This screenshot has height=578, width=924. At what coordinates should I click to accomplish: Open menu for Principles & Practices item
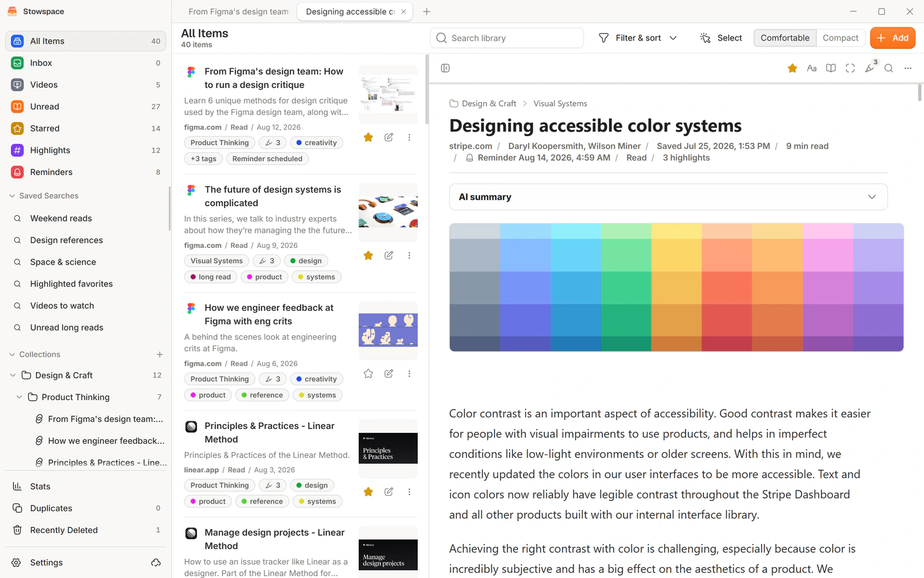pyautogui.click(x=409, y=492)
